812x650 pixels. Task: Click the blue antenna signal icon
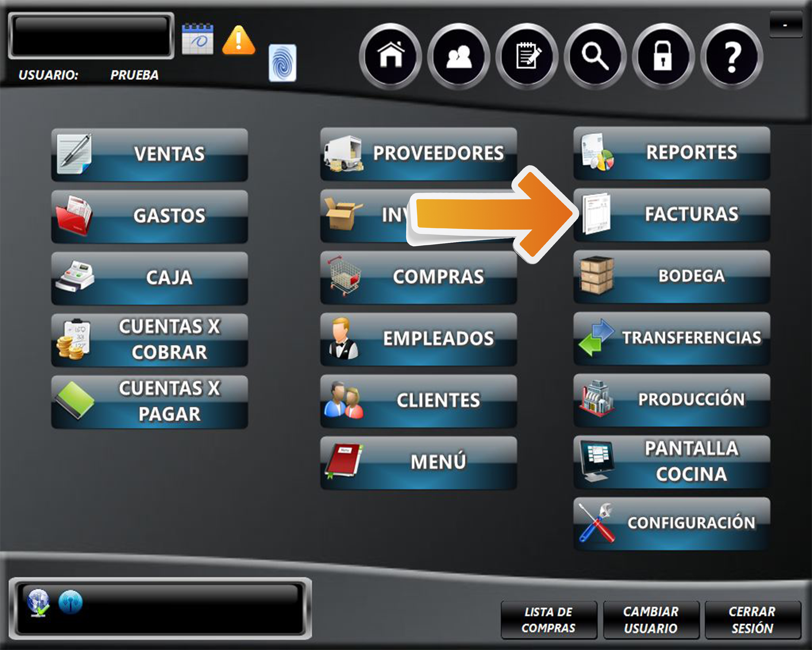click(70, 602)
